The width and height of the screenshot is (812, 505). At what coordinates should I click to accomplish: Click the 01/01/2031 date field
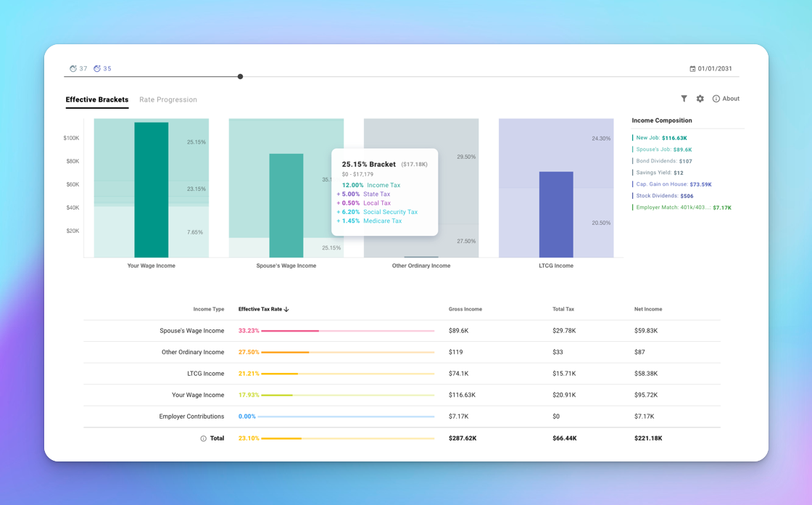[715, 69]
